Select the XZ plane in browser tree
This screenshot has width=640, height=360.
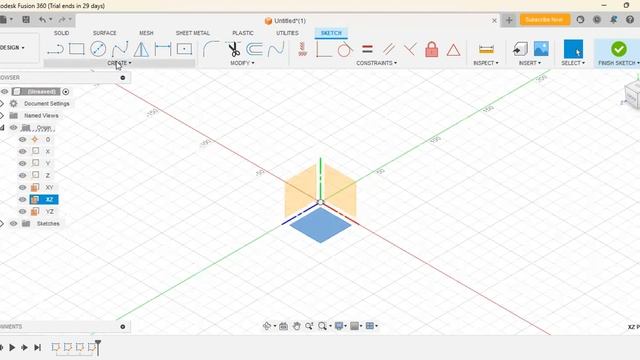click(44, 200)
